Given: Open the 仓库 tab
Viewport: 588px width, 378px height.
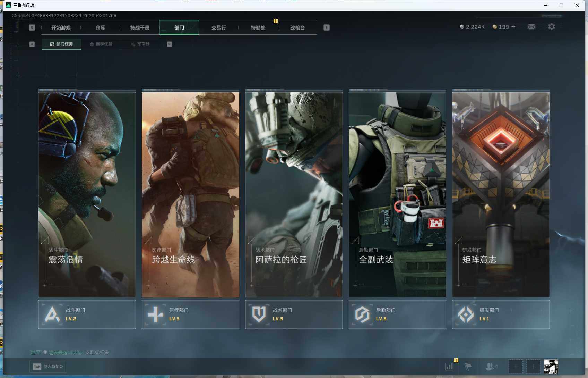Looking at the screenshot, I should point(101,28).
